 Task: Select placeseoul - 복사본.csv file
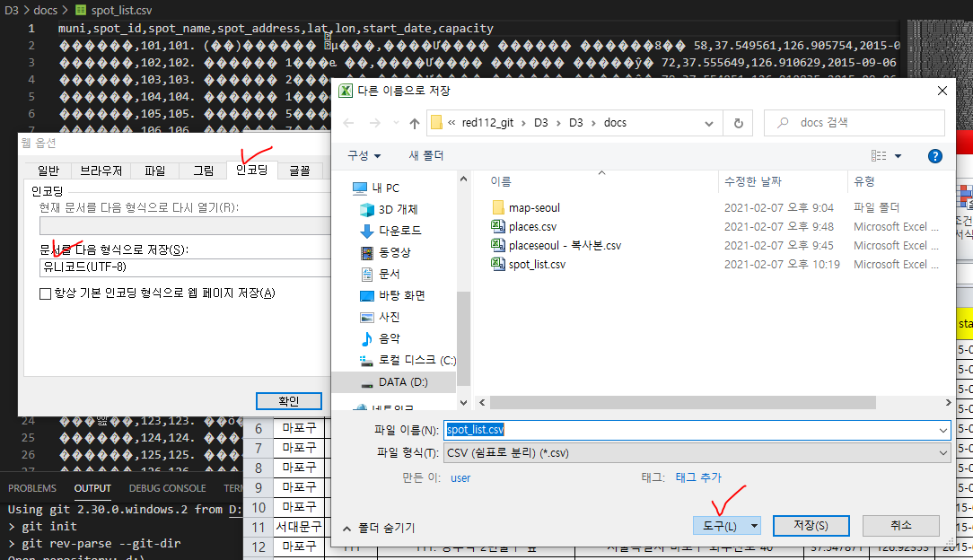click(565, 246)
